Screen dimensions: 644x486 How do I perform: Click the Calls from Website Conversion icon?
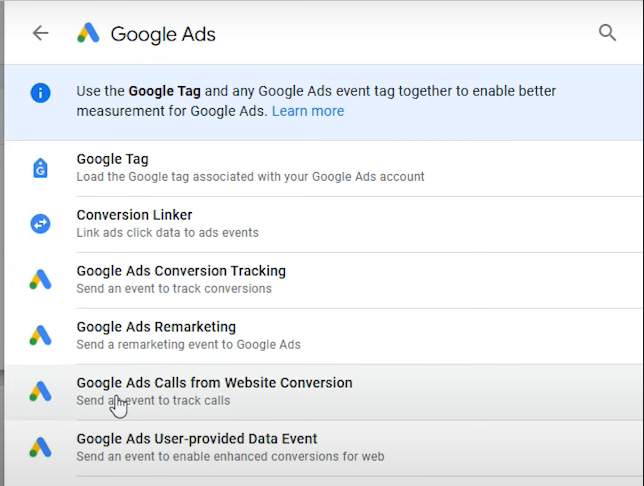click(40, 392)
